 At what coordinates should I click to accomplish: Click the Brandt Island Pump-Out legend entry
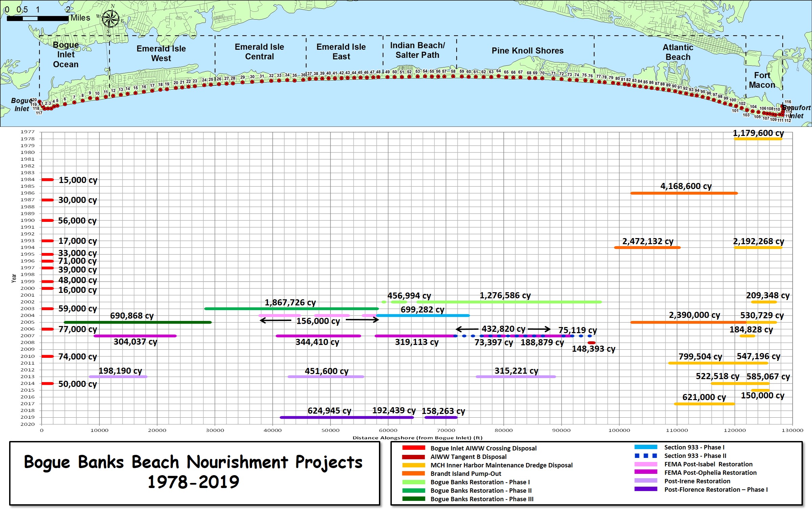click(x=466, y=473)
